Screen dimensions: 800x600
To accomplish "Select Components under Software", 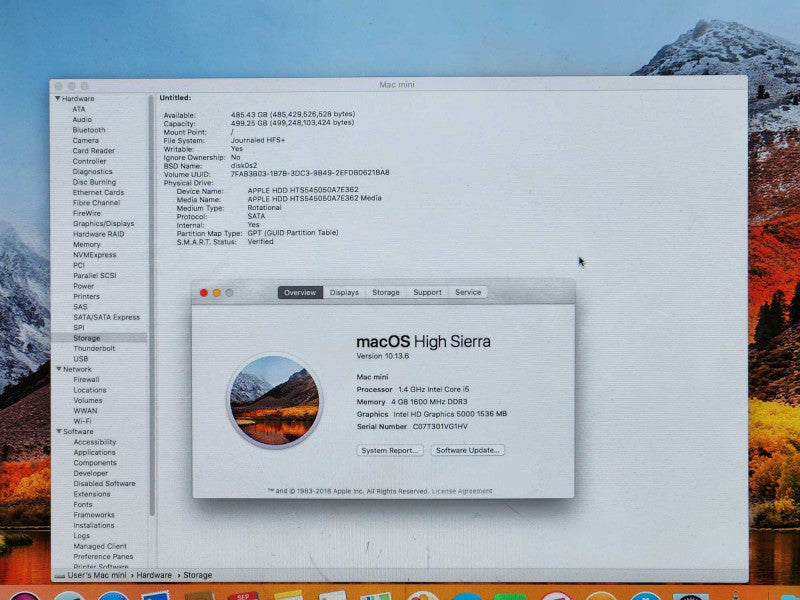I will pos(95,463).
